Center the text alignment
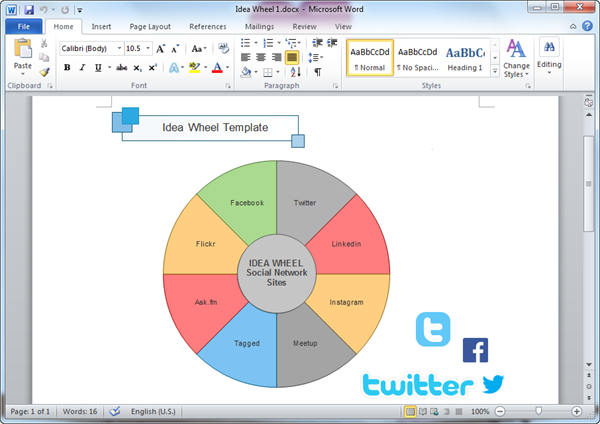 tap(261, 57)
